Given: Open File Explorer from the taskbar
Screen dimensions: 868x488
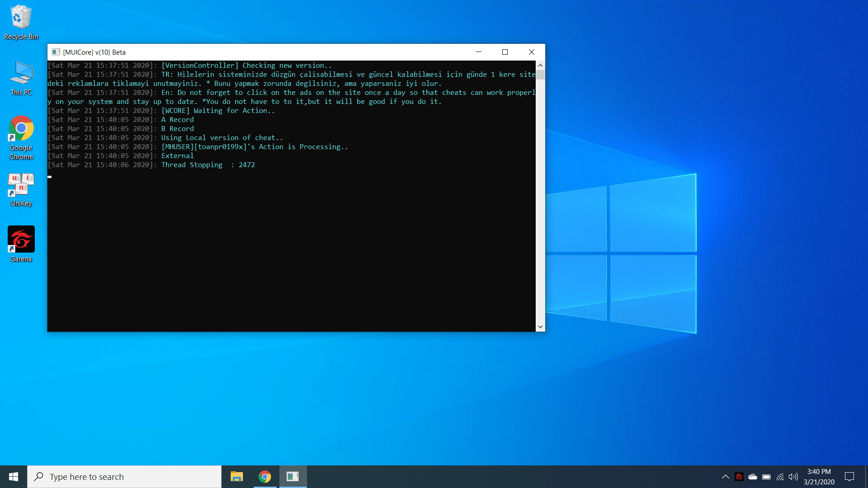Looking at the screenshot, I should [236, 477].
